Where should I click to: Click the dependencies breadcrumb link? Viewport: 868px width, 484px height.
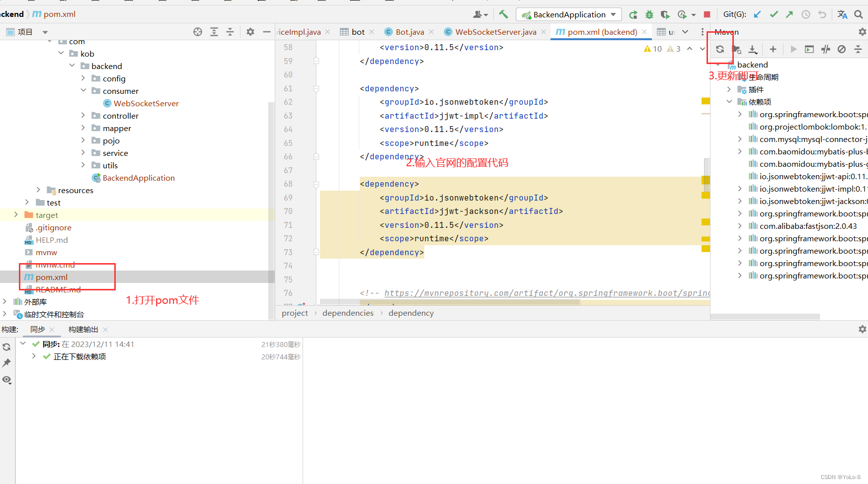pos(348,313)
